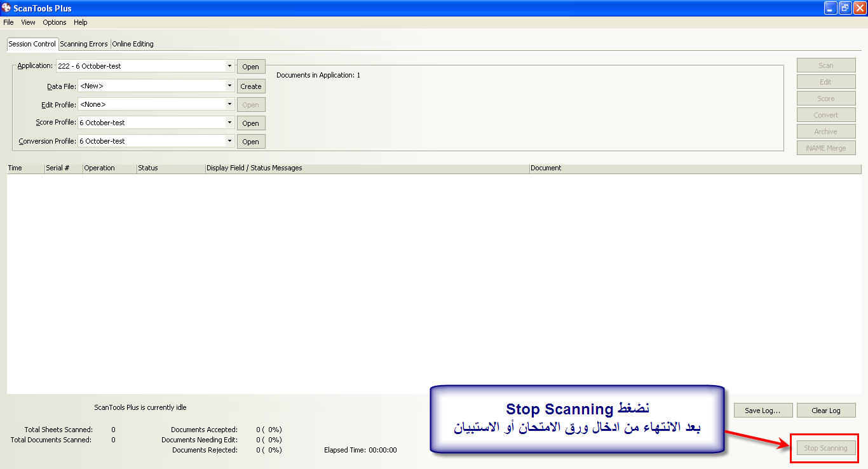868x469 pixels.
Task: Select the Application field '222 - 6 October-test'
Action: point(146,66)
